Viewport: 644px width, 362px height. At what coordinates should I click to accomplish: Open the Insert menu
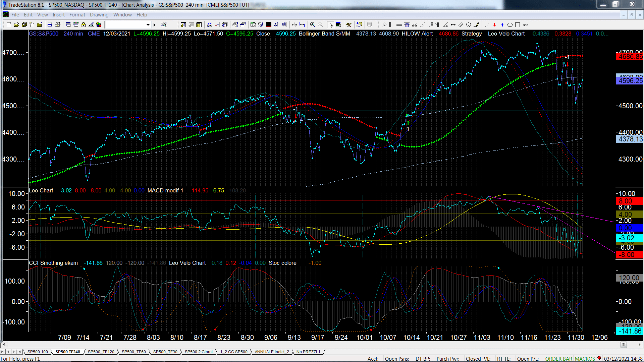(x=58, y=15)
